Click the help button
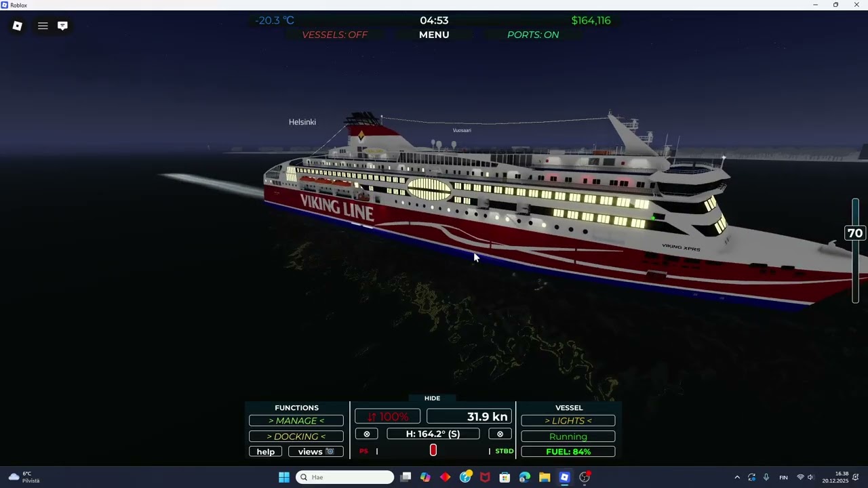868x488 pixels. [x=266, y=451]
